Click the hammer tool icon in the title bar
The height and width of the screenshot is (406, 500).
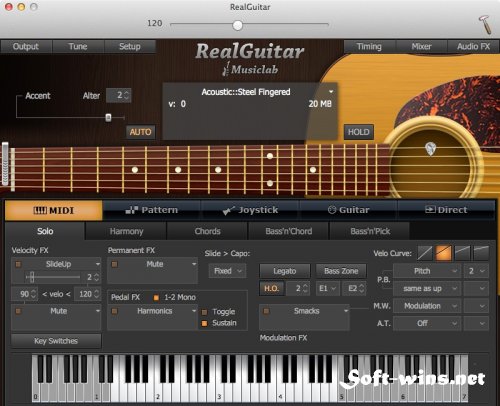[x=485, y=24]
